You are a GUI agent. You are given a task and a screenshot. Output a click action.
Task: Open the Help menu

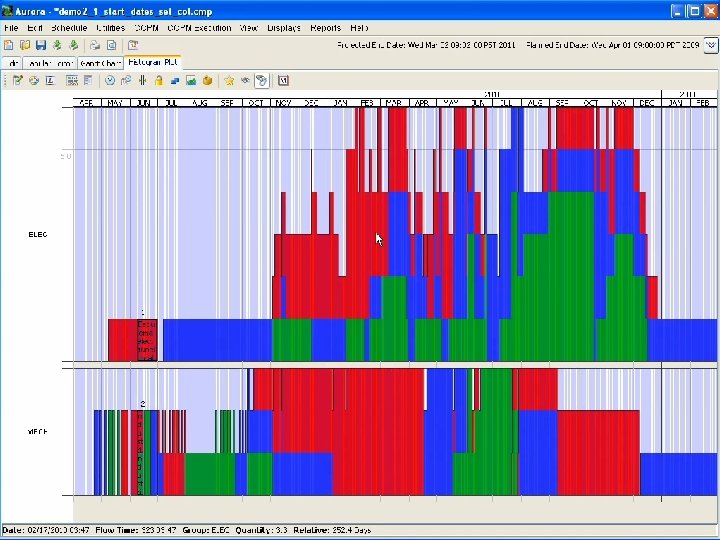(x=359, y=28)
